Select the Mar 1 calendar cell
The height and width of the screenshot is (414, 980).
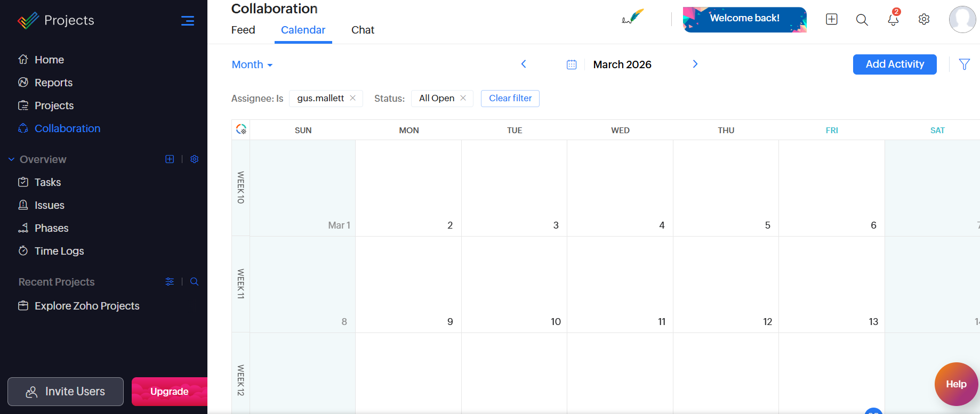[x=303, y=188]
